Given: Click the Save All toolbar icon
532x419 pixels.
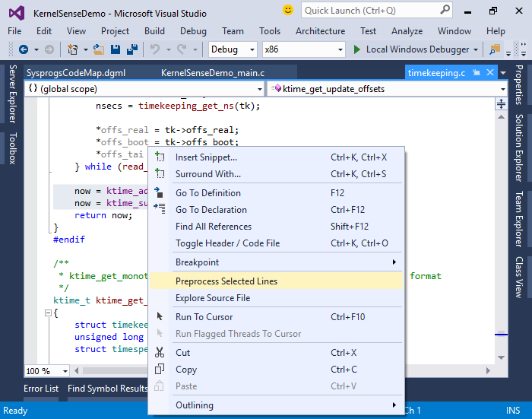Looking at the screenshot, I should (132, 49).
